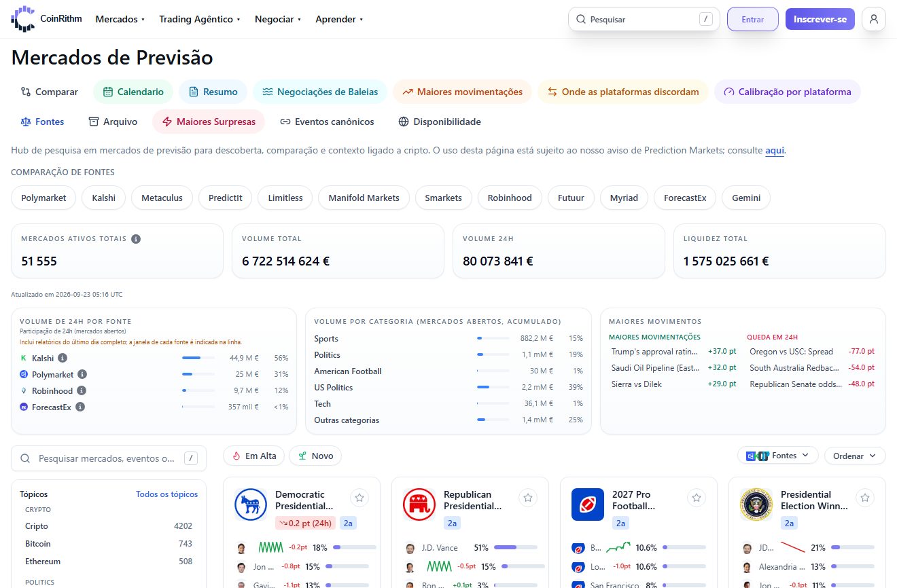
Task: Open the Negociar dropdown menu
Action: (x=278, y=19)
